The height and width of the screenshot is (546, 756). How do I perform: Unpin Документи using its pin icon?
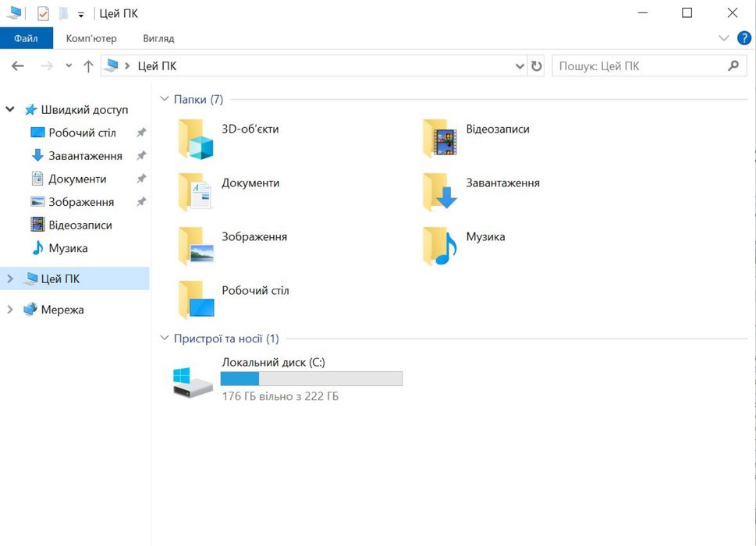tap(141, 179)
